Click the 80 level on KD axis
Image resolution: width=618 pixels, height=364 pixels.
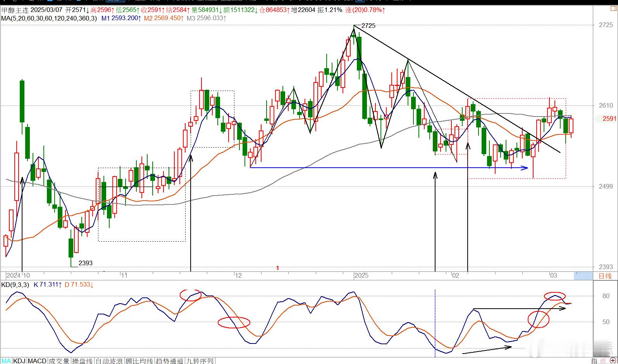(x=606, y=296)
